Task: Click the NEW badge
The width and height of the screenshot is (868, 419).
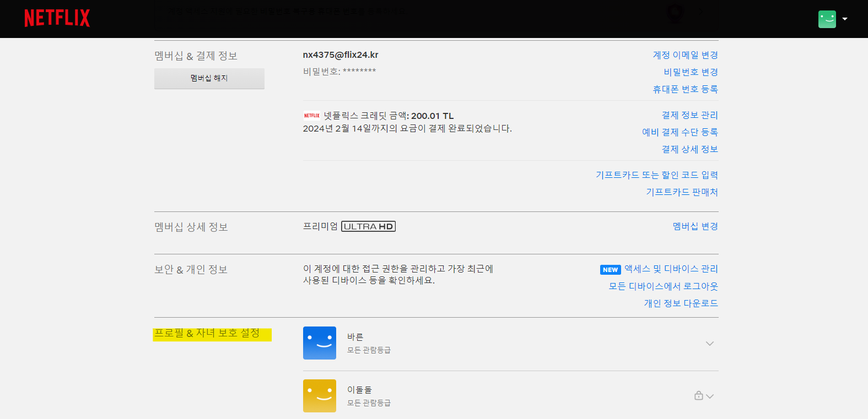Action: pos(610,270)
